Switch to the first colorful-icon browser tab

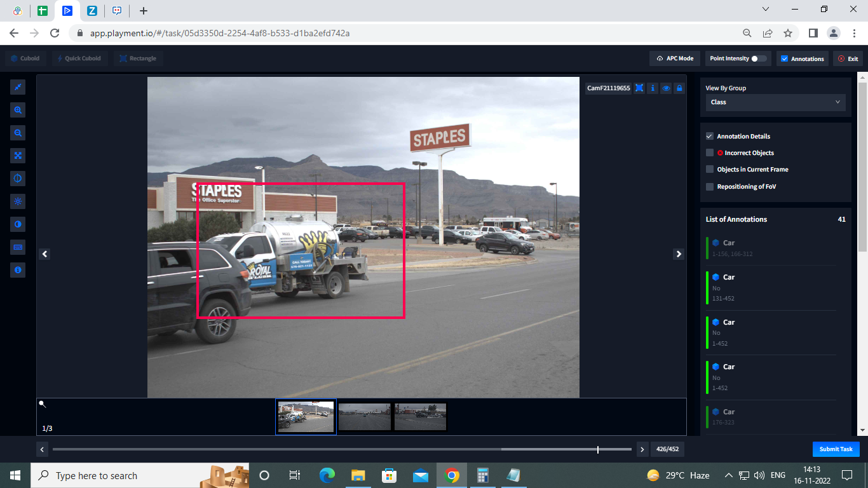tap(18, 11)
